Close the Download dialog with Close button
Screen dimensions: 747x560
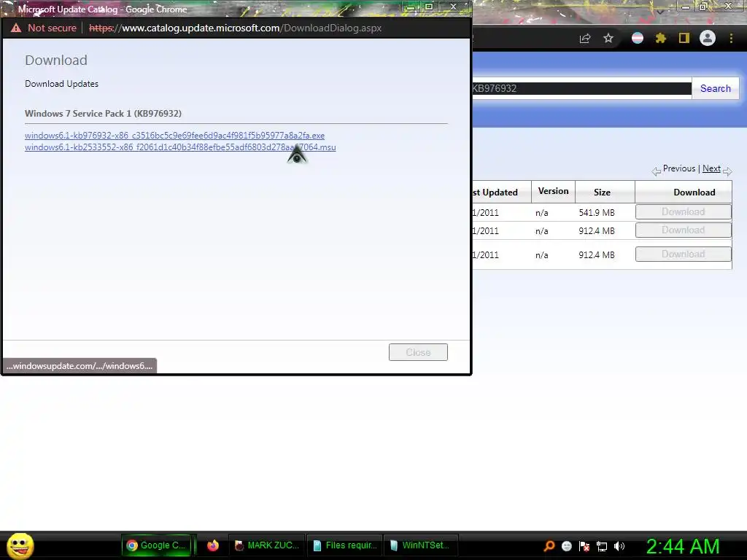click(418, 352)
